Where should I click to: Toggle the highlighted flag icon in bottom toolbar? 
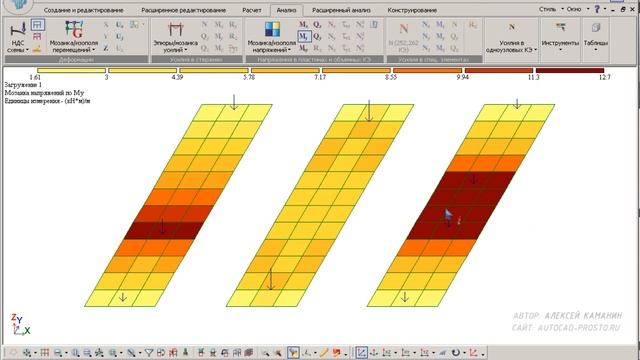coord(293,352)
